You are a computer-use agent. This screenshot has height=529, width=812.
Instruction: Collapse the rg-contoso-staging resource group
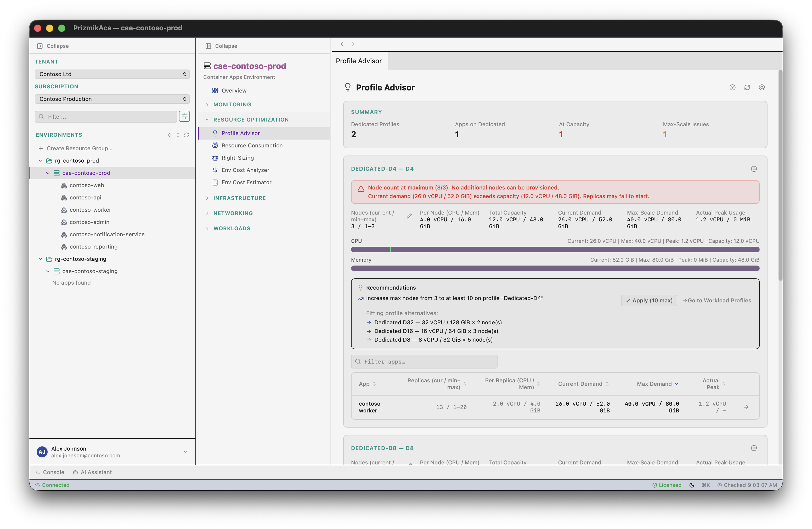coord(40,259)
